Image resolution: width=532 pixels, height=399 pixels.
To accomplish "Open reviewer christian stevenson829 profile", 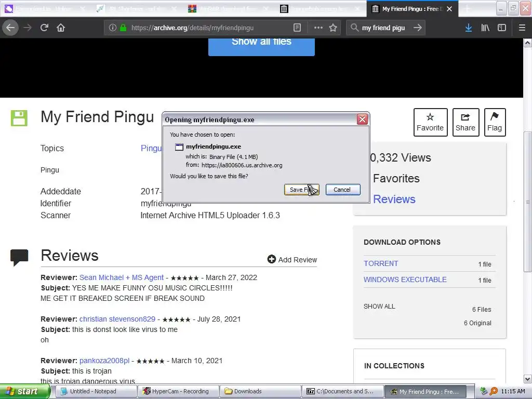I will [117, 319].
